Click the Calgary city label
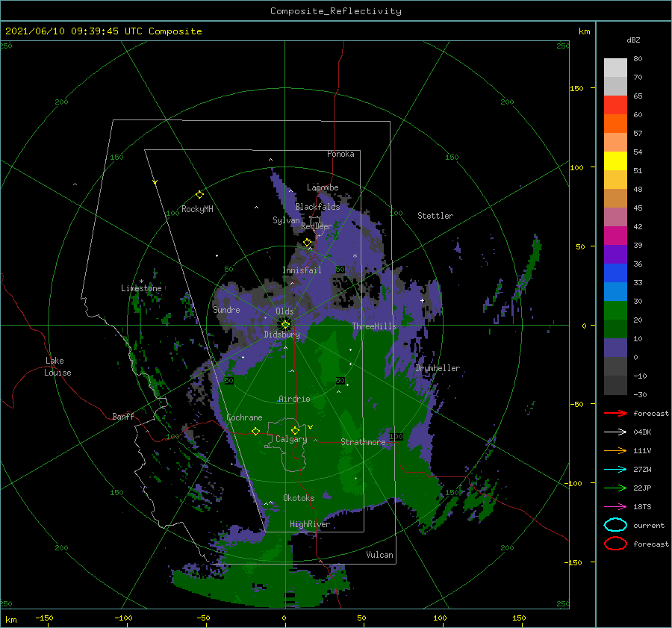The width and height of the screenshot is (672, 628). [291, 439]
